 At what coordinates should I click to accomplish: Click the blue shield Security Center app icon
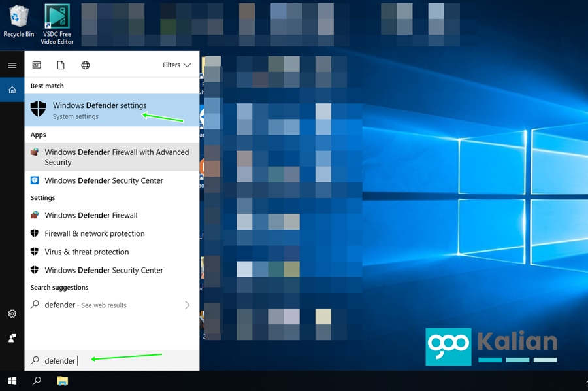35,180
